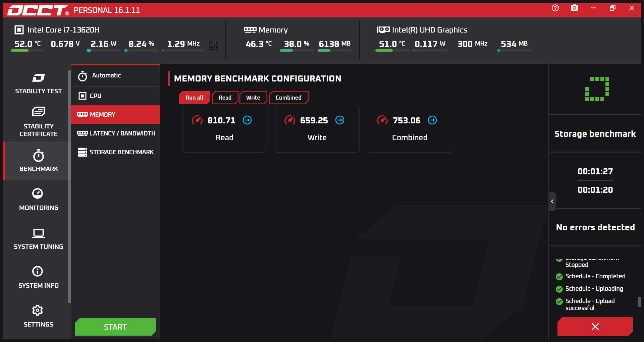
Task: Click the Write score speedometer icon
Action: tap(290, 120)
